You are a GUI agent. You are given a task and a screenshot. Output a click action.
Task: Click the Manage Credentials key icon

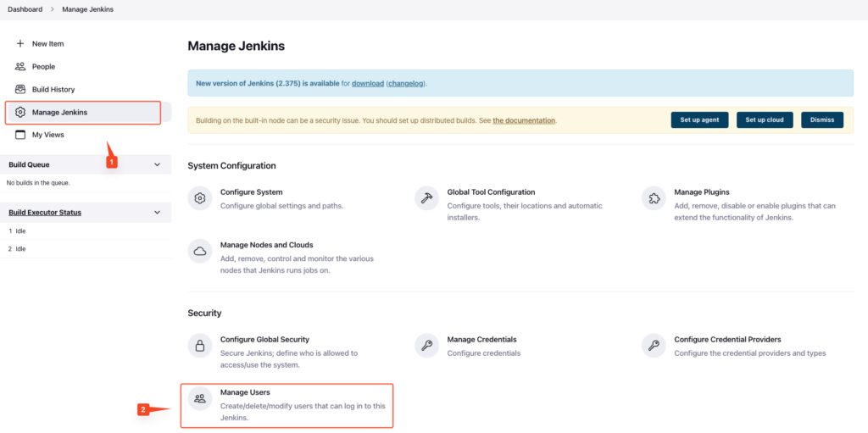coord(426,346)
